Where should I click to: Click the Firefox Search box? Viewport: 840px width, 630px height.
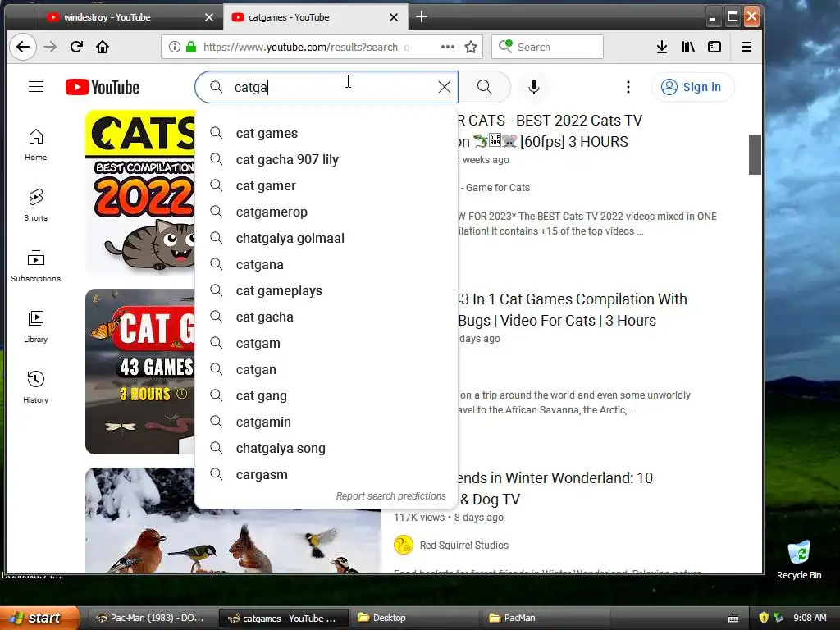point(547,47)
